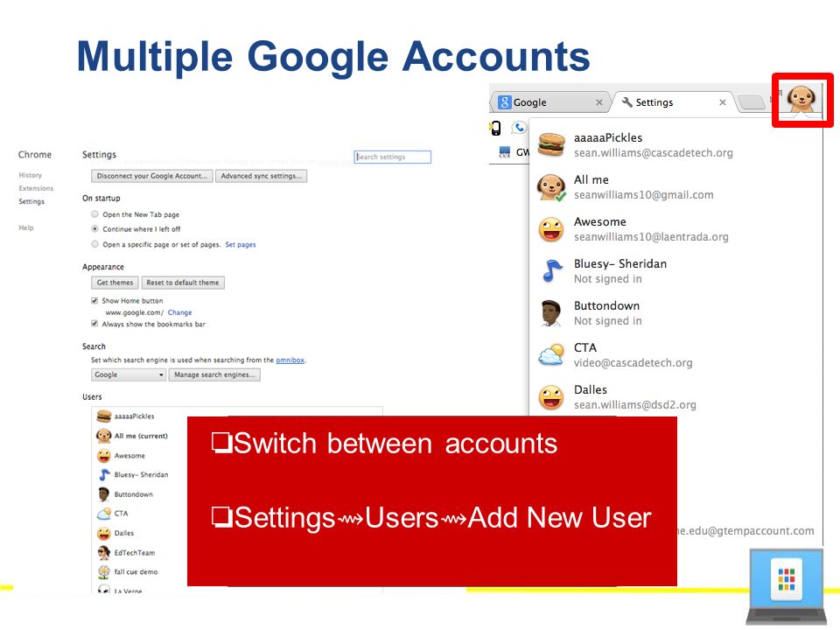The image size is (840, 630).
Task: Open History in the Chrome sidebar
Action: click(x=30, y=175)
